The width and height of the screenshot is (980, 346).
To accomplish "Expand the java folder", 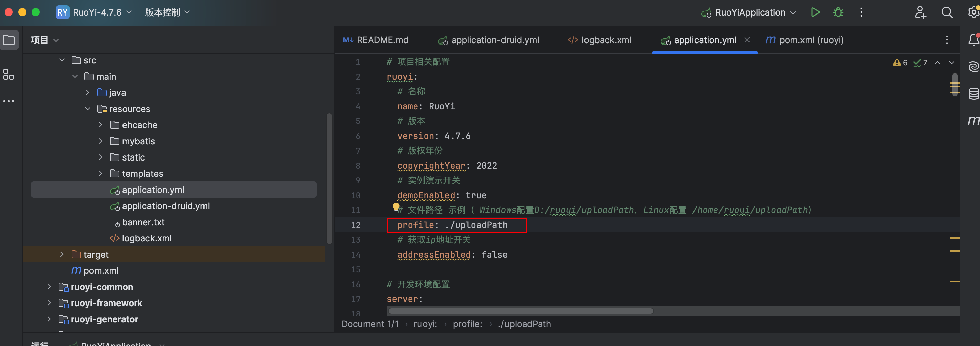I will [x=88, y=92].
